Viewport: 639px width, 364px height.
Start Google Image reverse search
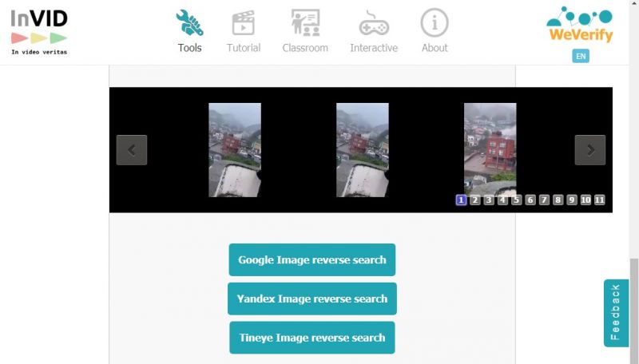click(312, 260)
